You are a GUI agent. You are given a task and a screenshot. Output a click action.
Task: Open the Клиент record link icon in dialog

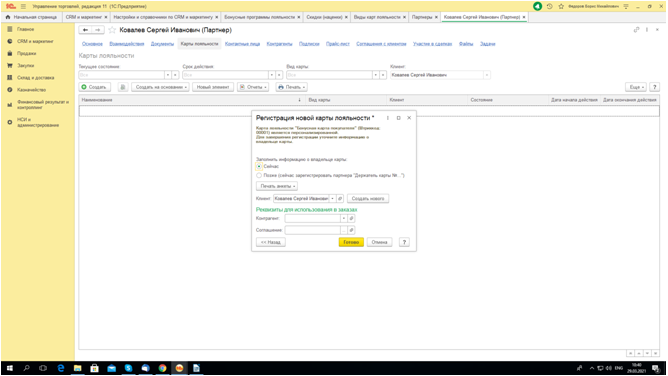point(340,198)
